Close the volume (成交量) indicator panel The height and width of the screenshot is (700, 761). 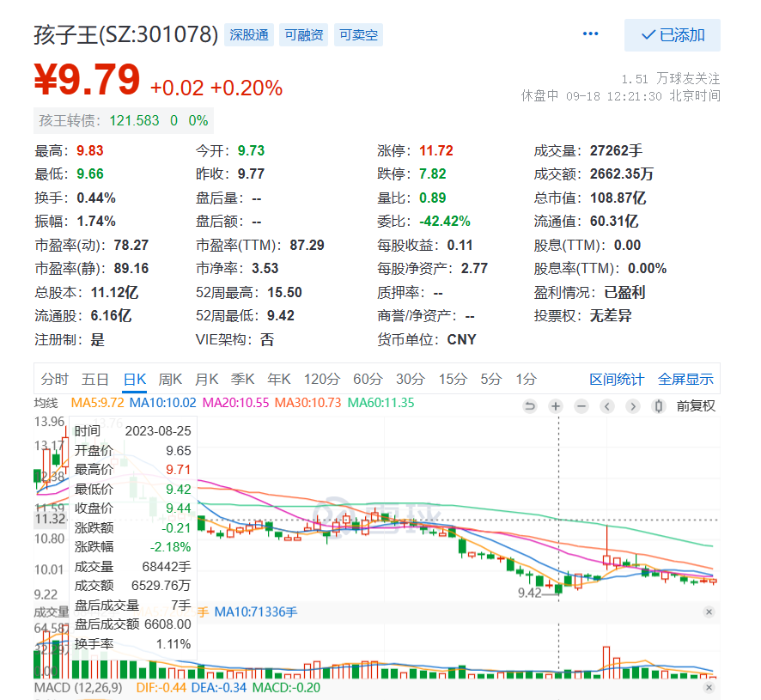pos(709,612)
